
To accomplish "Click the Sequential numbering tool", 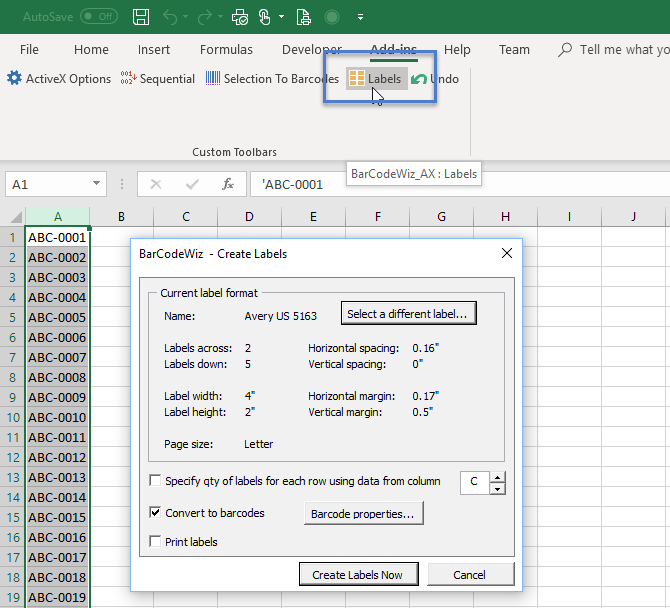I will pyautogui.click(x=157, y=79).
